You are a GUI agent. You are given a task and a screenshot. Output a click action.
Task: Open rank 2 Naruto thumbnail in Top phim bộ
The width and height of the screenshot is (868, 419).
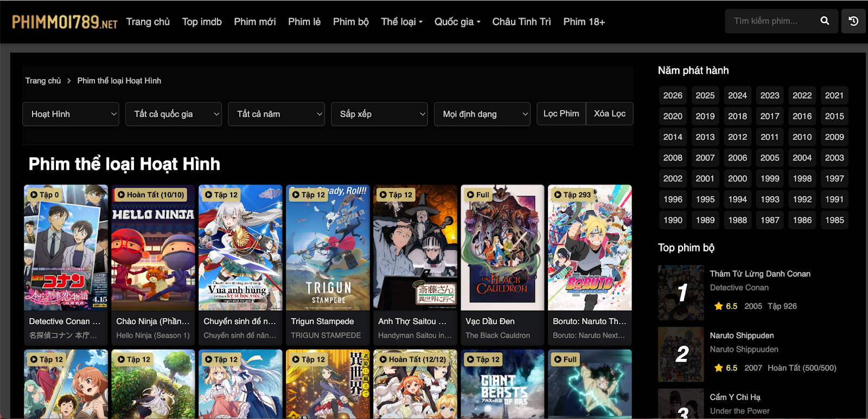pyautogui.click(x=681, y=354)
